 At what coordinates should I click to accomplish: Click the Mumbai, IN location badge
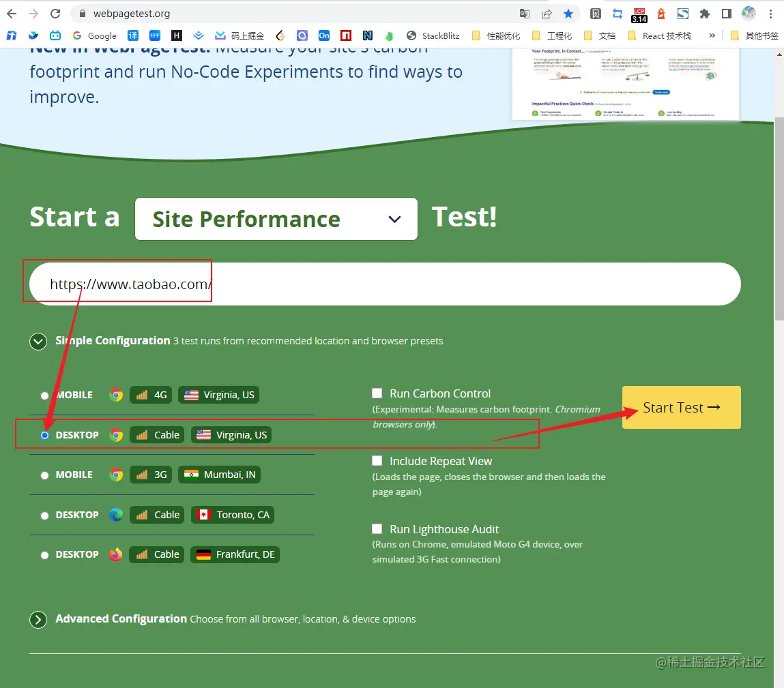[219, 475]
